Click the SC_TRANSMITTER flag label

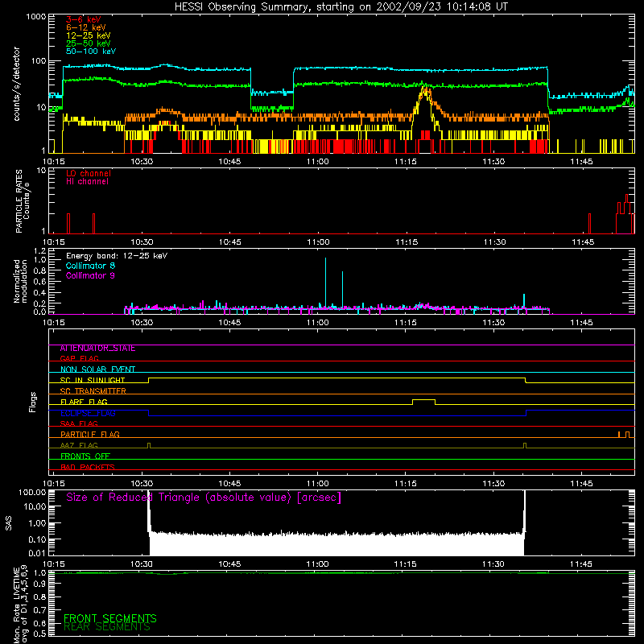pyautogui.click(x=93, y=391)
